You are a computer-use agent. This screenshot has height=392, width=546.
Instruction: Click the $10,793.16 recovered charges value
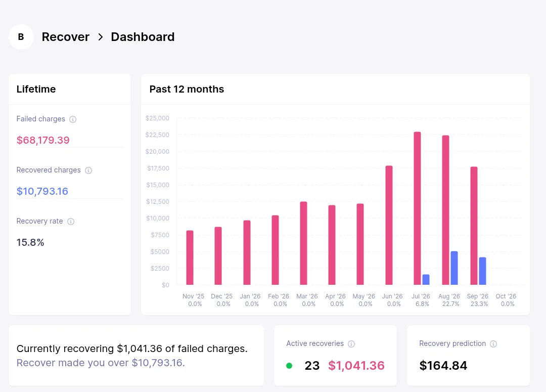(x=42, y=191)
